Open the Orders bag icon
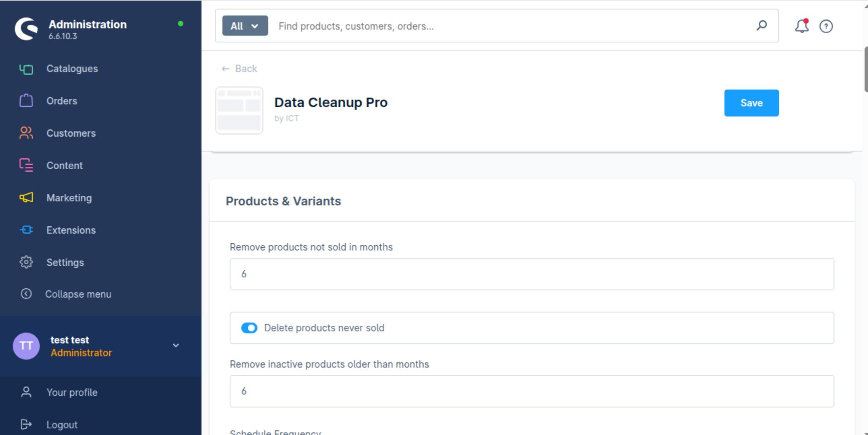Screen dimensions: 868x435 (26, 101)
